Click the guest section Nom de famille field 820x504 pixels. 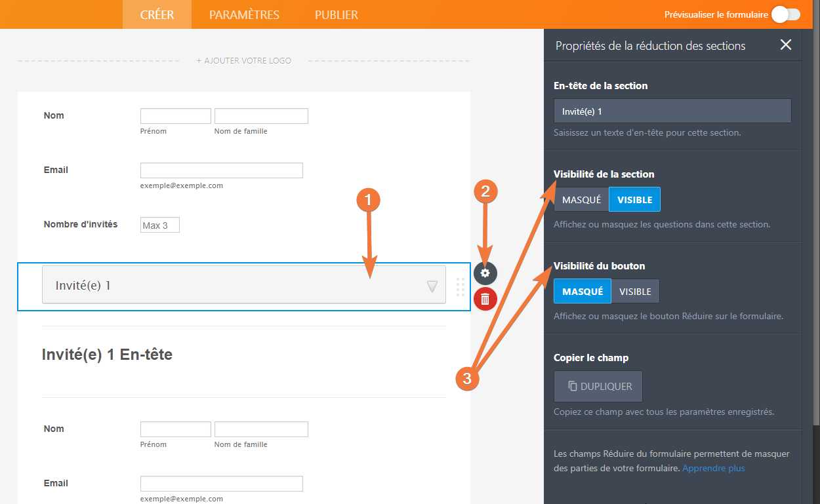(261, 429)
